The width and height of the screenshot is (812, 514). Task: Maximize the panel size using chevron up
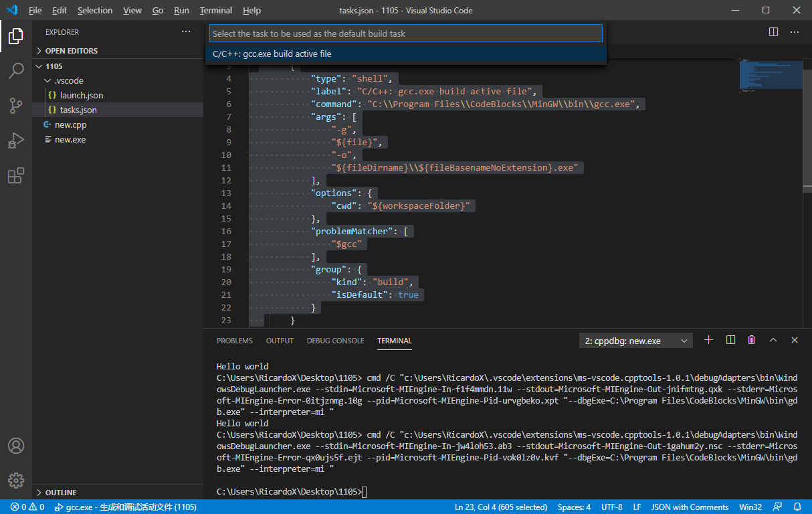pyautogui.click(x=773, y=341)
